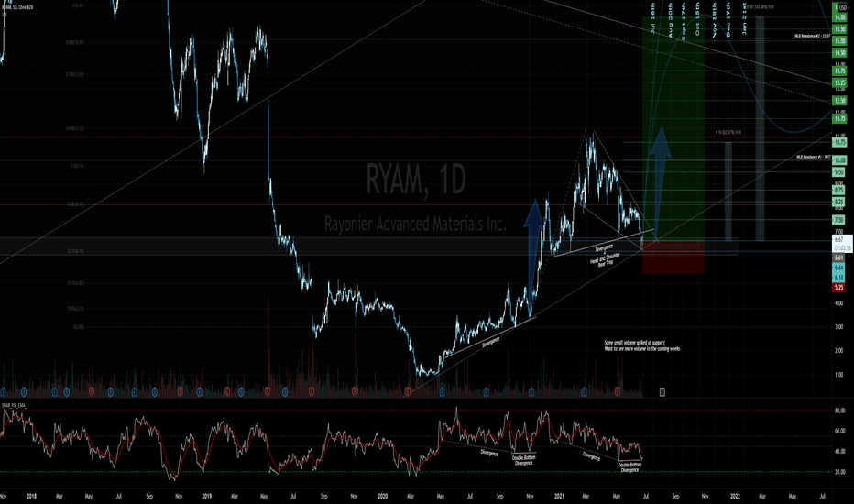Select the red 5.25 stop price label

(838, 288)
